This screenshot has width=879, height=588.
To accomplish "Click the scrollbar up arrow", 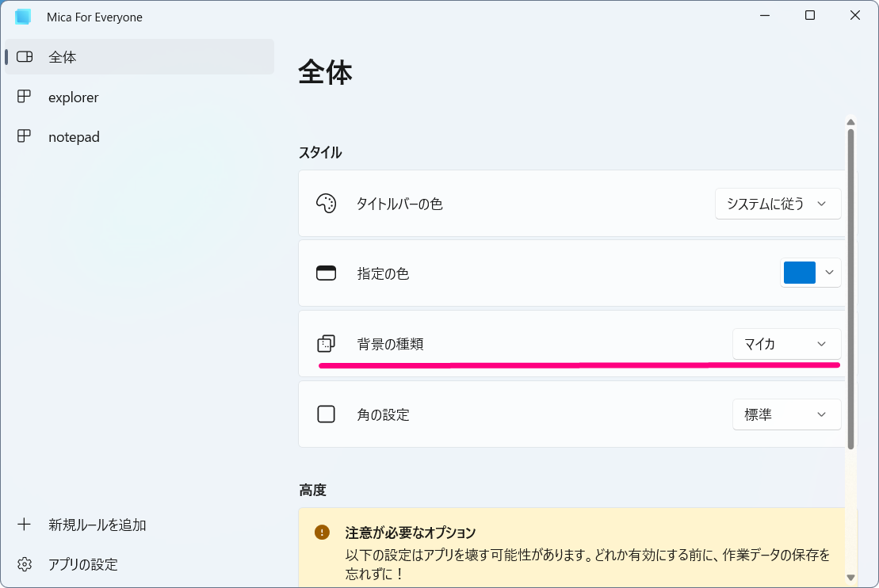I will pos(850,121).
